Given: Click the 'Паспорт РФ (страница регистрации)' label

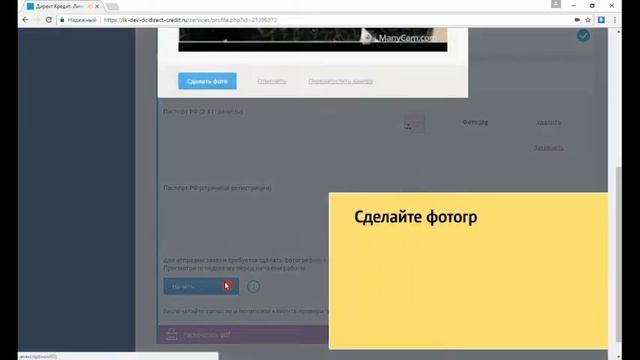Looking at the screenshot, I should [217, 188].
